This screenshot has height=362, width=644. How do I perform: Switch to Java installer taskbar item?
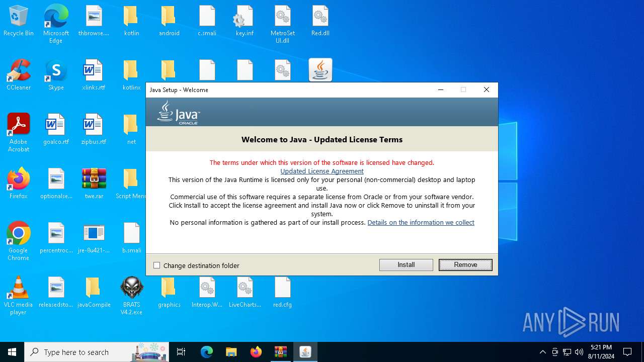tap(305, 352)
